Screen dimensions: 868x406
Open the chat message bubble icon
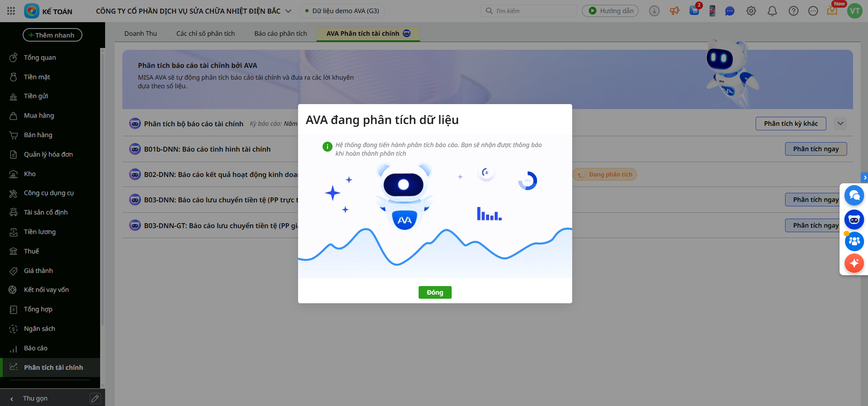tap(729, 11)
